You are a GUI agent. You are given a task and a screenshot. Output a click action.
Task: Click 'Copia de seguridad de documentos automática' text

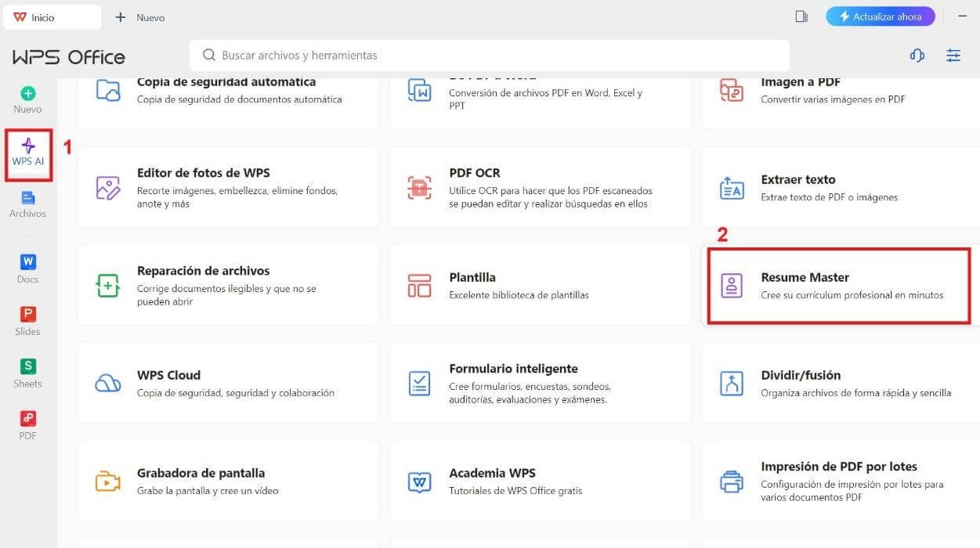pos(240,99)
